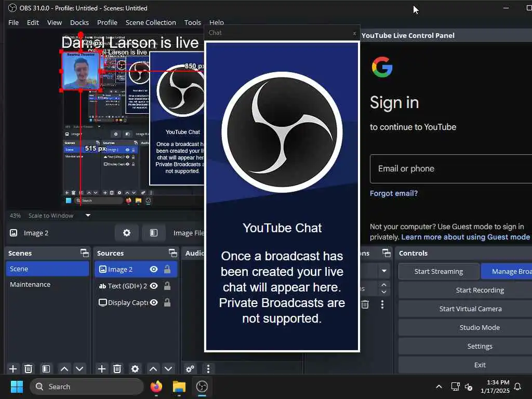Viewport: 532px width, 399px height.
Task: Remove the selected source
Action: point(117,369)
